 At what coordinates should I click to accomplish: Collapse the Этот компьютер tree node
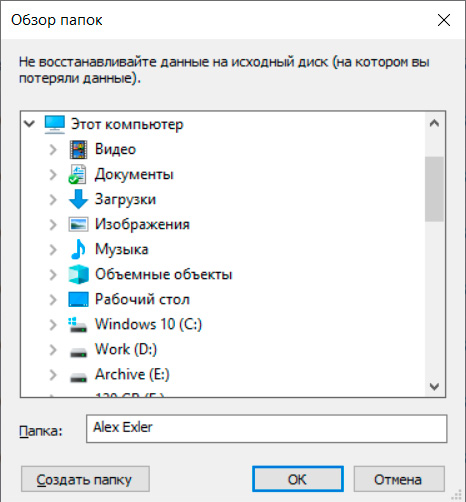(30, 124)
